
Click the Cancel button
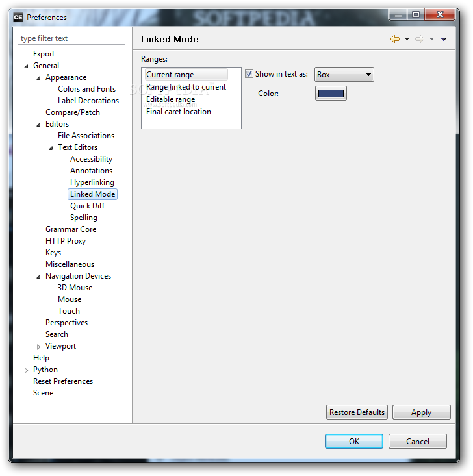tap(418, 442)
